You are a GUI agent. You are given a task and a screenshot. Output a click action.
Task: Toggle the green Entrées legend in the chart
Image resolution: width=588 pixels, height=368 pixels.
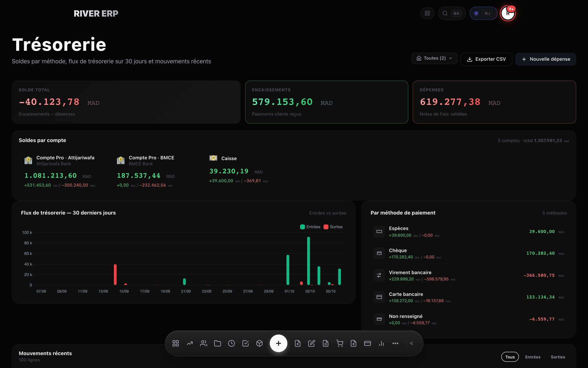310,227
